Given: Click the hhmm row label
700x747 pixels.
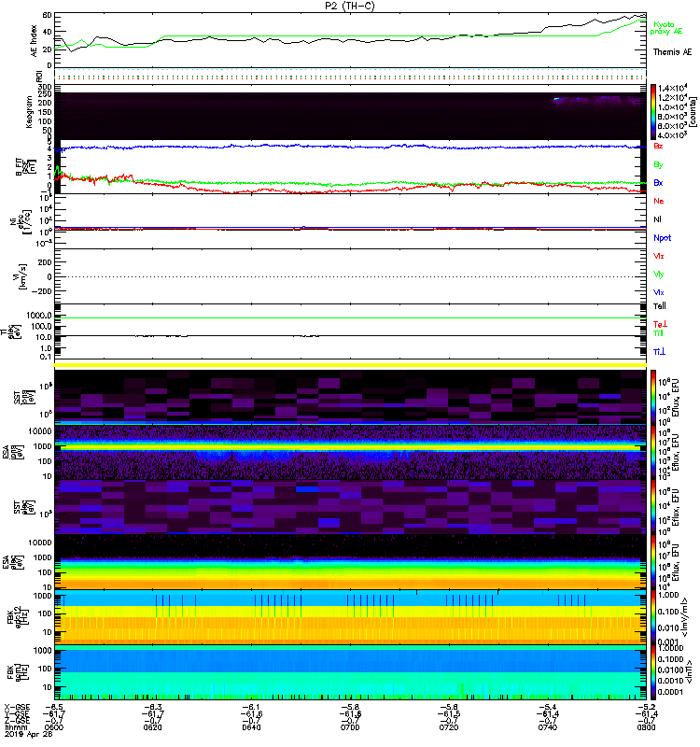Looking at the screenshot, I should (x=16, y=727).
